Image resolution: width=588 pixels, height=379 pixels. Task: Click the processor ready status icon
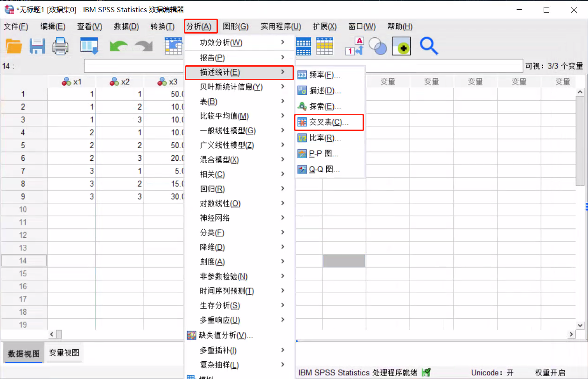tap(426, 372)
